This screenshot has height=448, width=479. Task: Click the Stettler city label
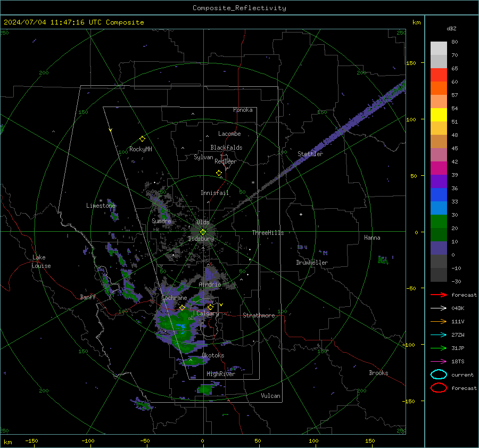tap(310, 154)
